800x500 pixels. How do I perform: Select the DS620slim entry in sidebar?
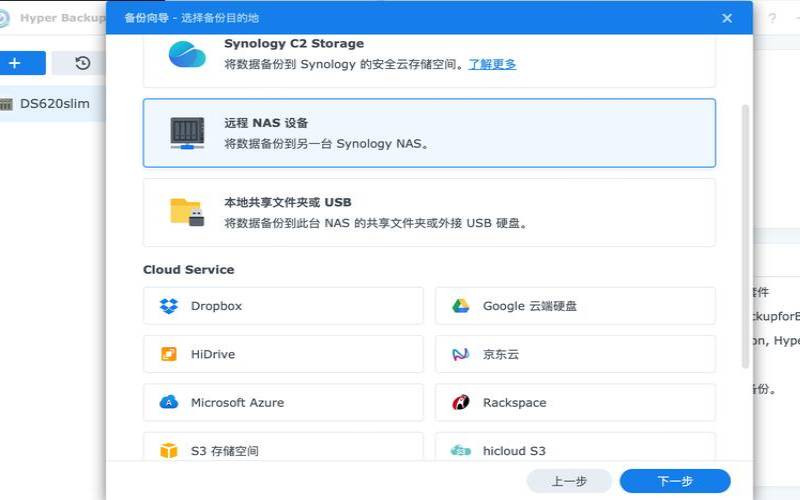click(53, 104)
